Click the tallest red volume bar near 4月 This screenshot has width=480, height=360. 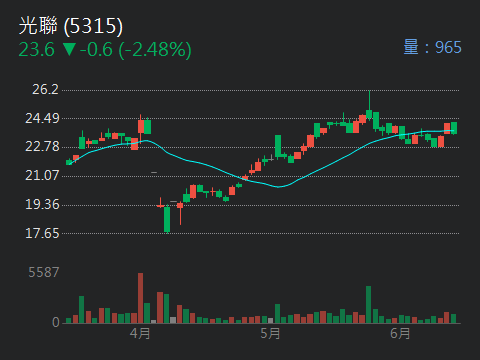click(x=141, y=298)
